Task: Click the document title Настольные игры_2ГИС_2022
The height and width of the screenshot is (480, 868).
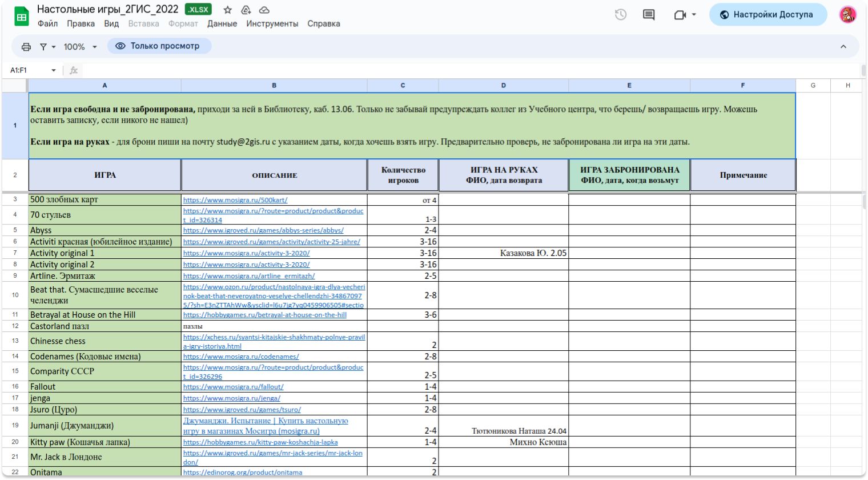Action: (x=108, y=9)
